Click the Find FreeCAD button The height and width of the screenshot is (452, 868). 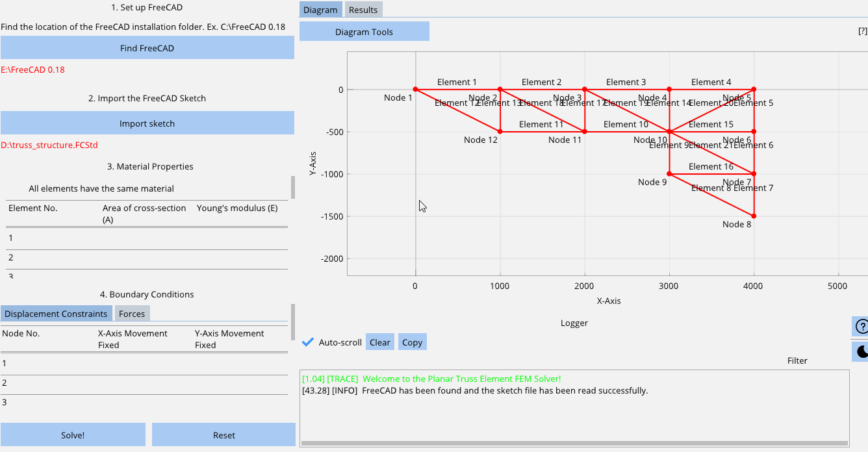point(147,48)
